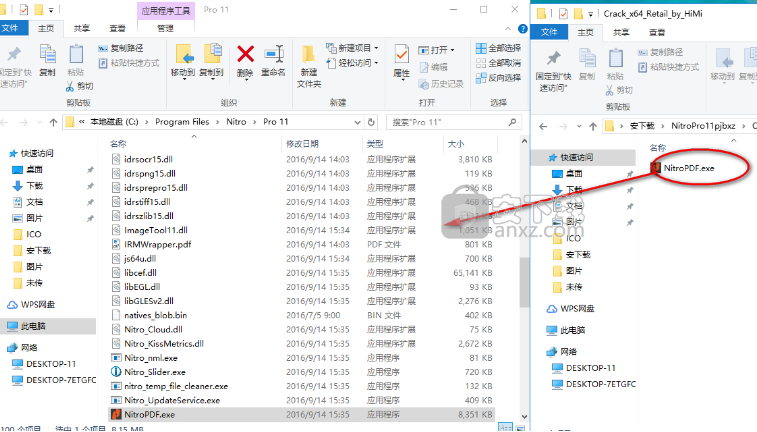Click NitroPro11pjbxz in Crack window breadcrumb

[x=703, y=126]
